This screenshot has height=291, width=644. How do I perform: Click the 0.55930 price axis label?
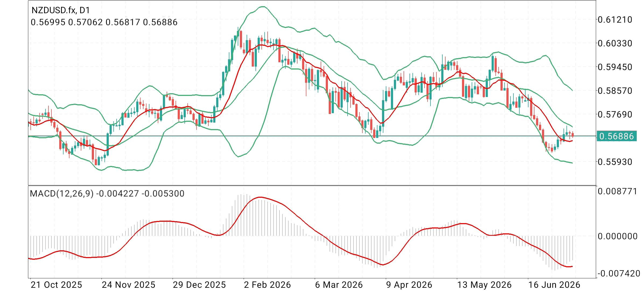point(615,162)
